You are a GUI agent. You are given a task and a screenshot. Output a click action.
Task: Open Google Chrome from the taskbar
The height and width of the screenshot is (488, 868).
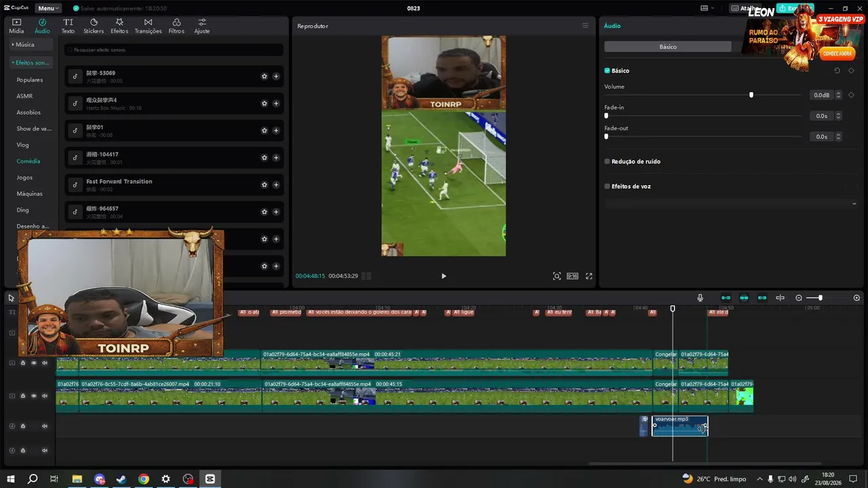click(x=144, y=479)
